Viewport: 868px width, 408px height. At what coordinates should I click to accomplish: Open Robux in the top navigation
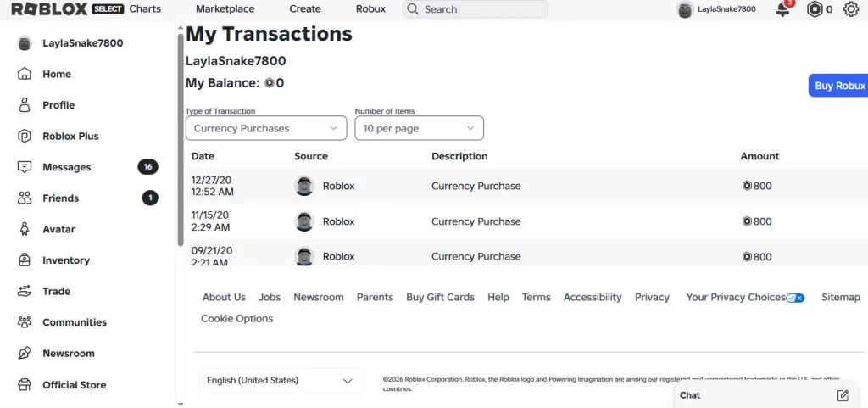[371, 8]
